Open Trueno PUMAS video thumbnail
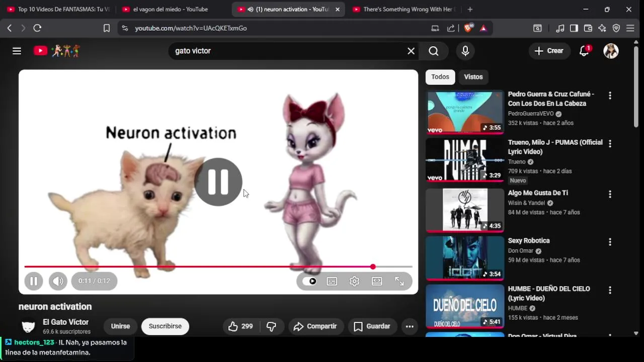Viewport: 644px width, 362px height. pyautogui.click(x=465, y=160)
